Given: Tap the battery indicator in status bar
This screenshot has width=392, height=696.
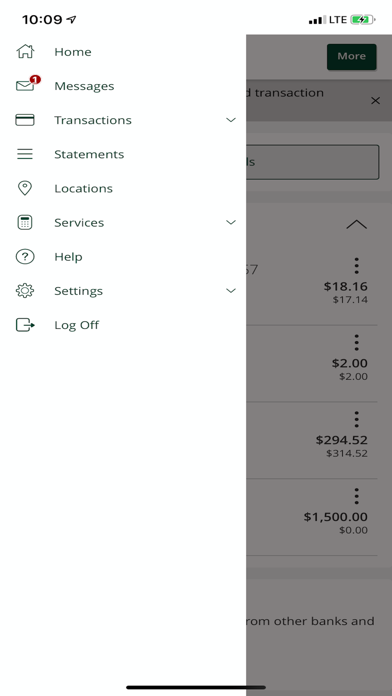Looking at the screenshot, I should point(363,20).
